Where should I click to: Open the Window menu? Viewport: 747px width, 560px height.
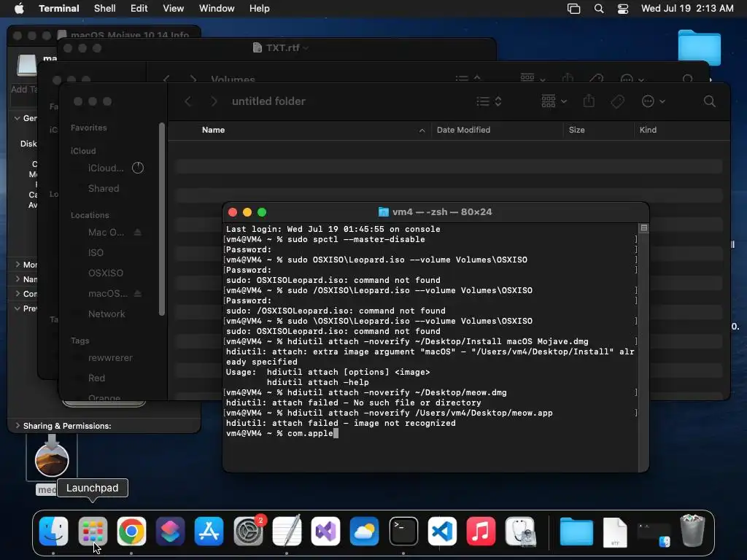click(x=217, y=9)
